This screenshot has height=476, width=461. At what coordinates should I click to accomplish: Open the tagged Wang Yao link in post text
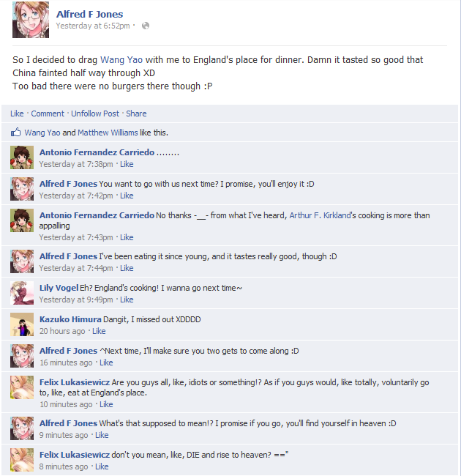click(x=121, y=60)
